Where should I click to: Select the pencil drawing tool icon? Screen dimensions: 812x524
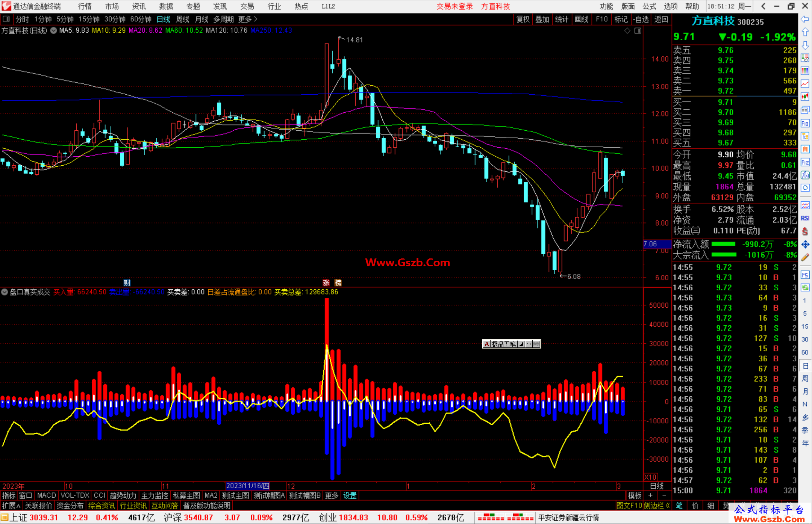point(805,257)
